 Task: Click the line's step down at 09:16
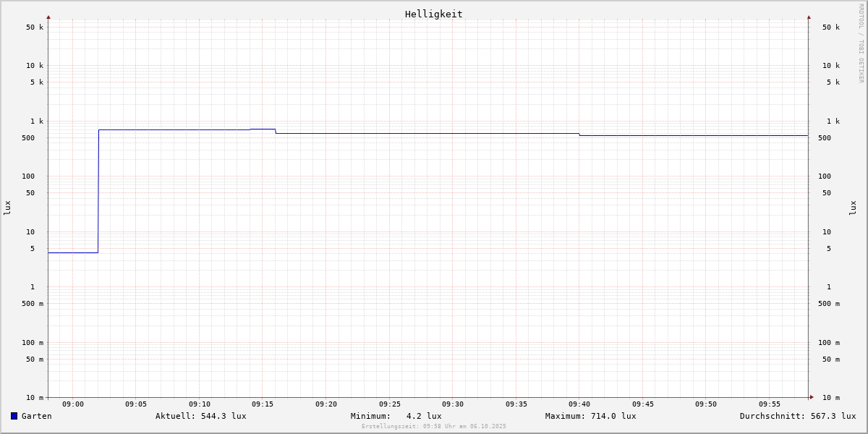click(x=276, y=131)
